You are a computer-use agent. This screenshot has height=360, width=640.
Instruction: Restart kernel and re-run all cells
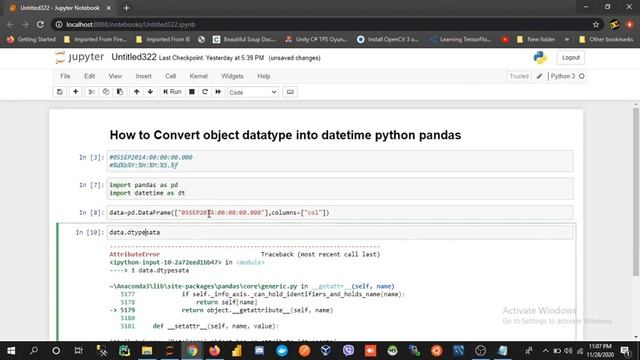tap(218, 92)
